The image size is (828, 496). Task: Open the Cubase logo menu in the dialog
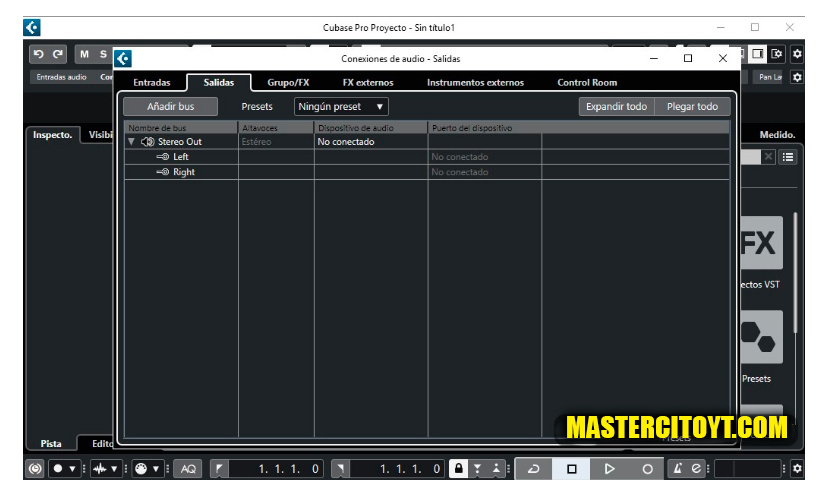[x=123, y=59]
